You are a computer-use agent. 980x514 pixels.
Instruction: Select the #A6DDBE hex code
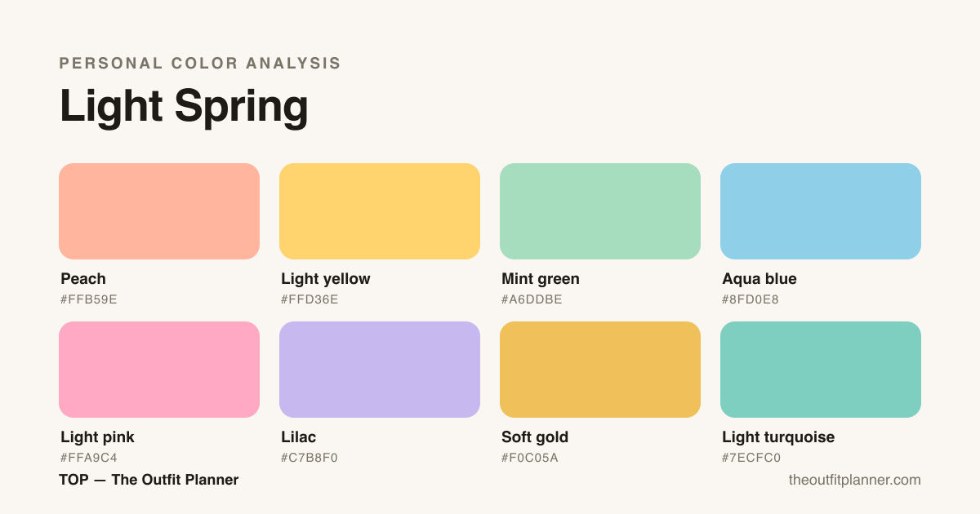pyautogui.click(x=532, y=299)
